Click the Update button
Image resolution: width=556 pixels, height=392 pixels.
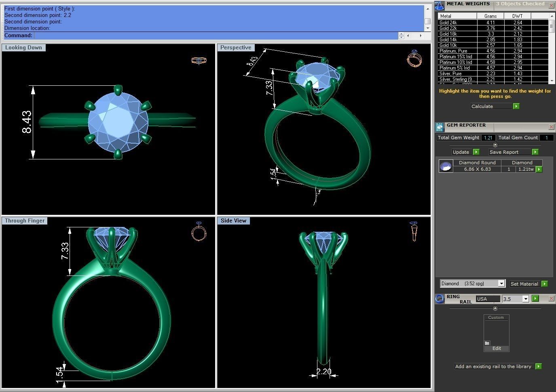(462, 152)
